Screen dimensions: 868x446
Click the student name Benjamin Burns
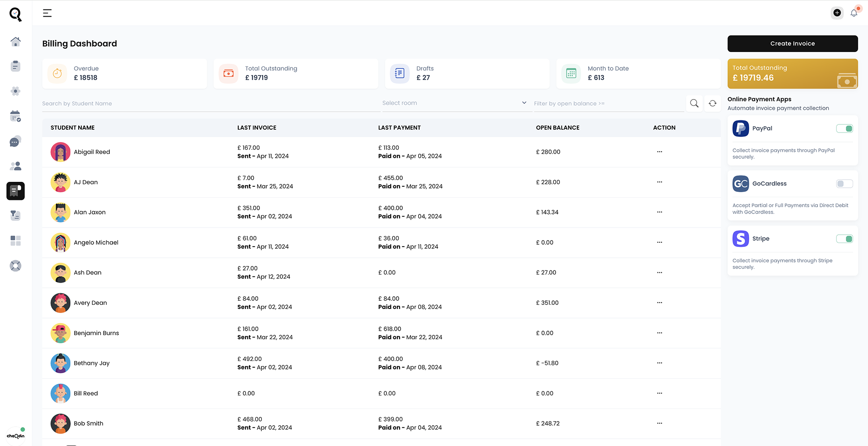[96, 333]
